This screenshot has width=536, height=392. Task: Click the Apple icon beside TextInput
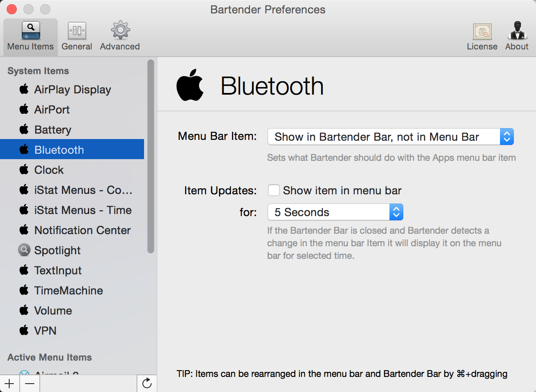pyautogui.click(x=24, y=270)
